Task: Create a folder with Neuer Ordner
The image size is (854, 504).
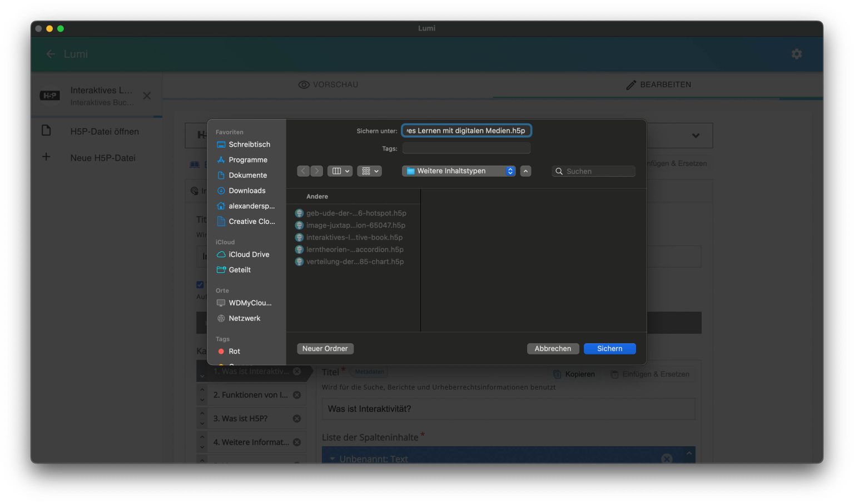Action: [325, 348]
